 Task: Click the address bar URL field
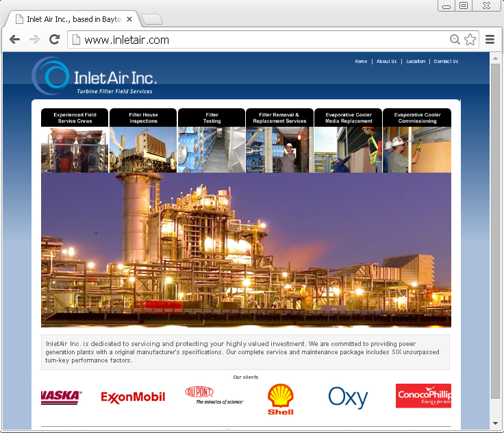pos(260,40)
